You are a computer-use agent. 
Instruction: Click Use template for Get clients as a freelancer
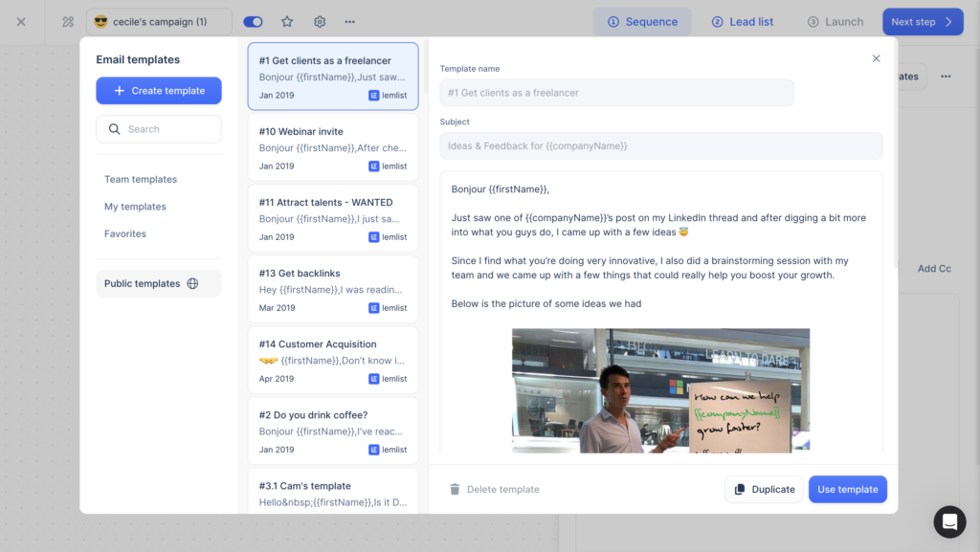point(847,489)
